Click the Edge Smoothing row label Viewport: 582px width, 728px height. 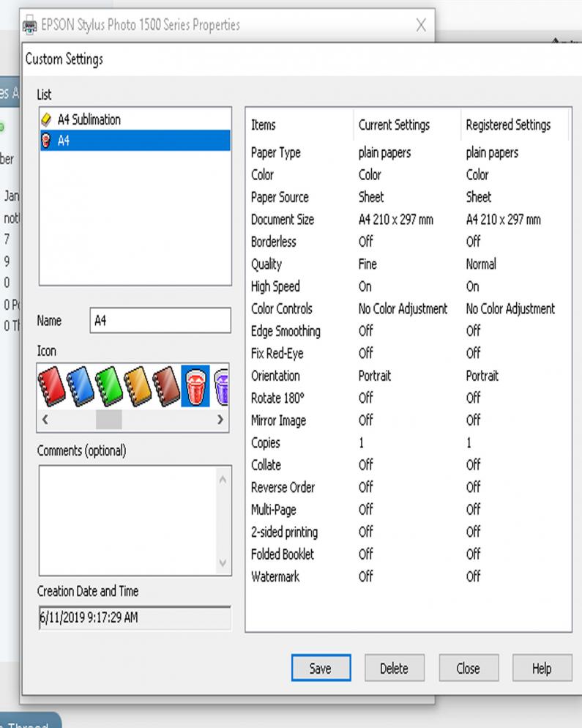[x=286, y=331]
